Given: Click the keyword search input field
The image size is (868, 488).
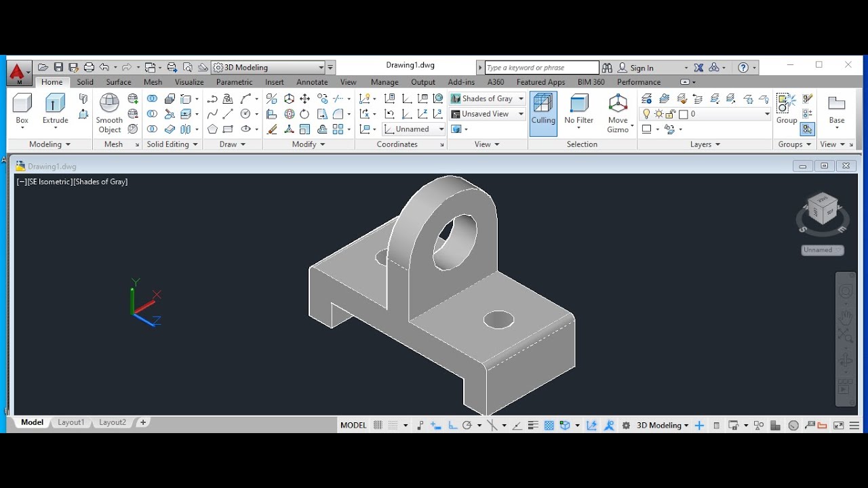Looking at the screenshot, I should click(x=542, y=68).
